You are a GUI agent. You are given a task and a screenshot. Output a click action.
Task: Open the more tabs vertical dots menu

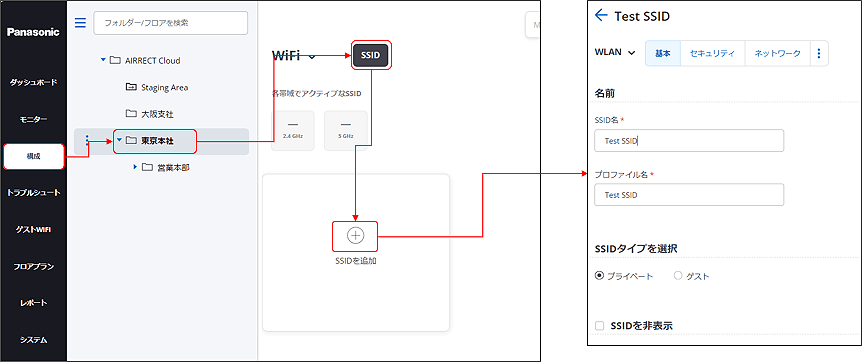point(819,53)
